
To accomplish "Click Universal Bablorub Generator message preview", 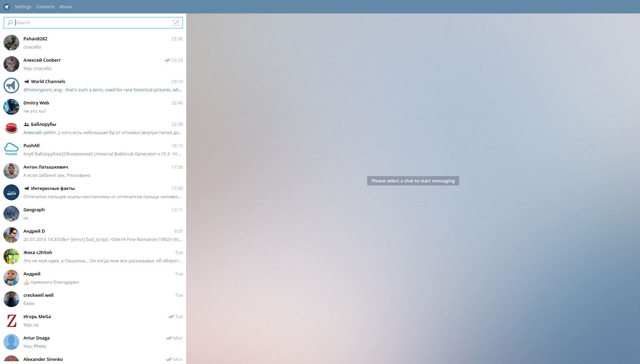I will coord(102,154).
